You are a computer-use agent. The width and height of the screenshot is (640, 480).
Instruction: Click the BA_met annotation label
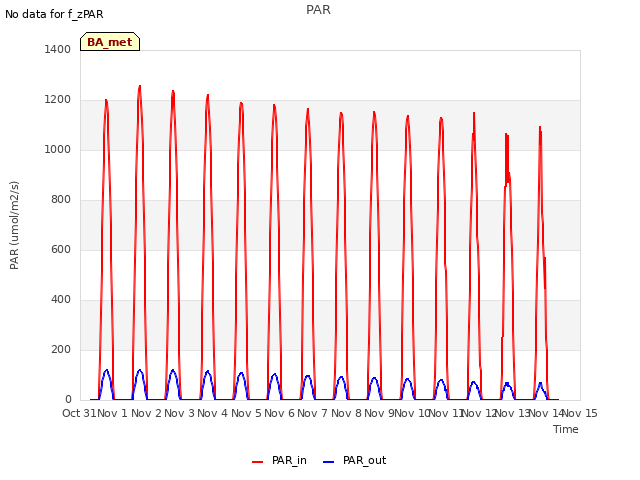110,42
